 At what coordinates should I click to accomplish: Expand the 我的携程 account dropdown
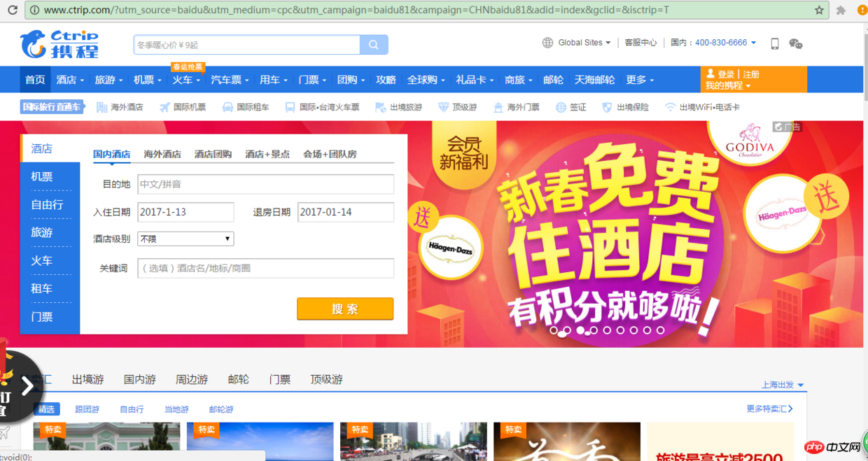[728, 85]
